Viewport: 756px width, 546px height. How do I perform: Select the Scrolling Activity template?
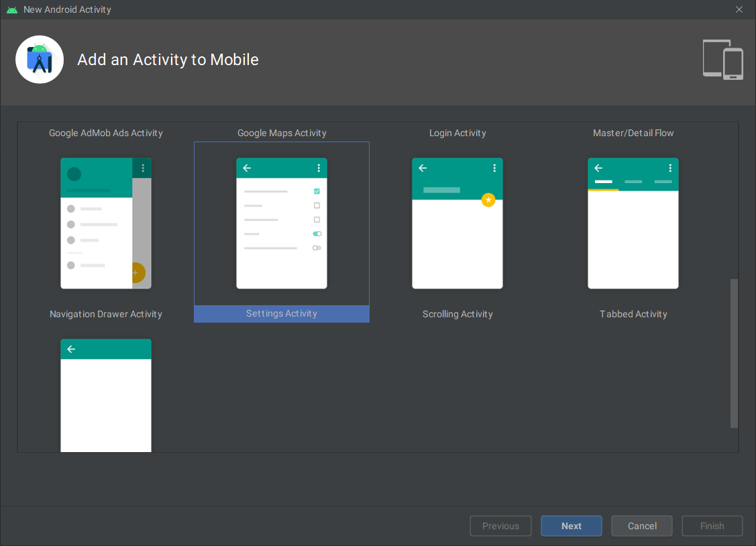click(457, 223)
